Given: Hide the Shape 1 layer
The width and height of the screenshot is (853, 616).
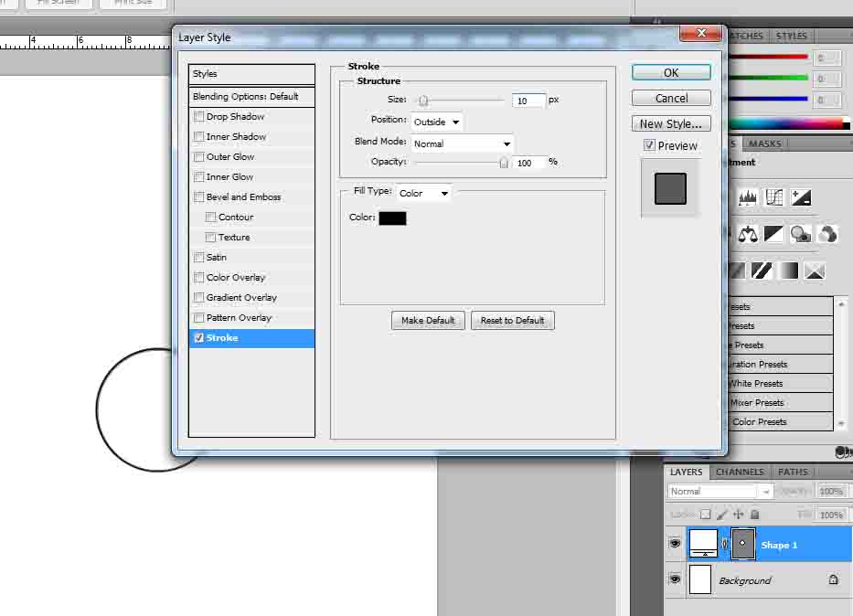Looking at the screenshot, I should point(675,544).
